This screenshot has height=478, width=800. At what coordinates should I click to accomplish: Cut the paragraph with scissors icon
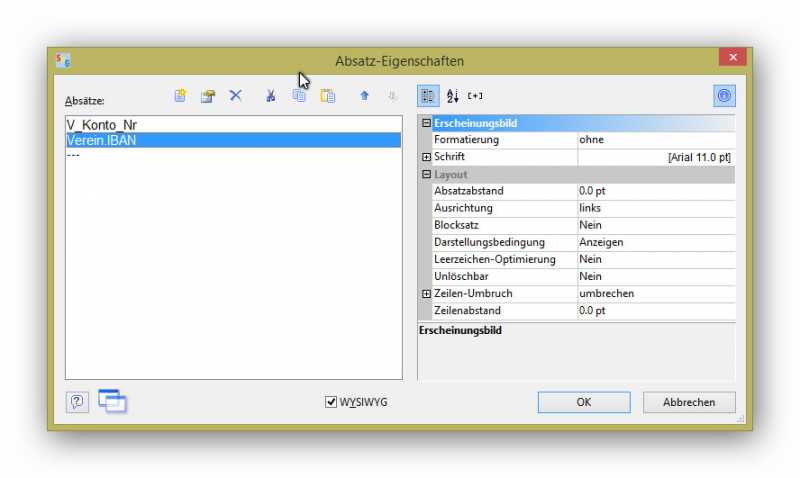pos(270,96)
